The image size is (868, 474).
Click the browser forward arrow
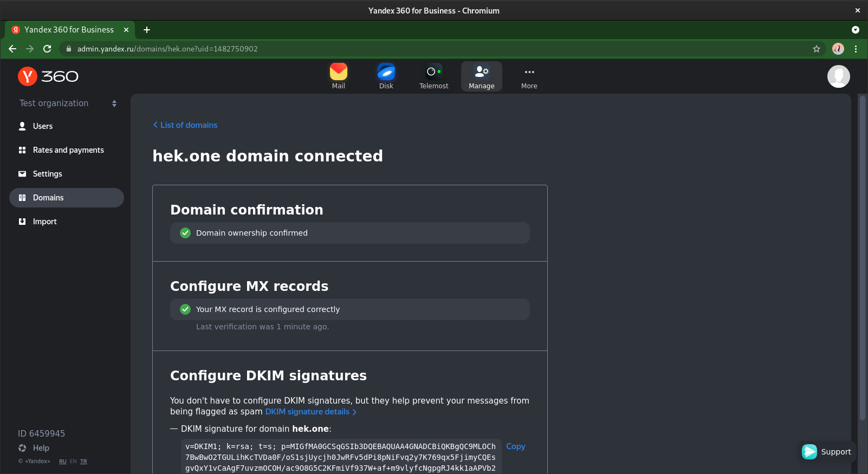[30, 49]
